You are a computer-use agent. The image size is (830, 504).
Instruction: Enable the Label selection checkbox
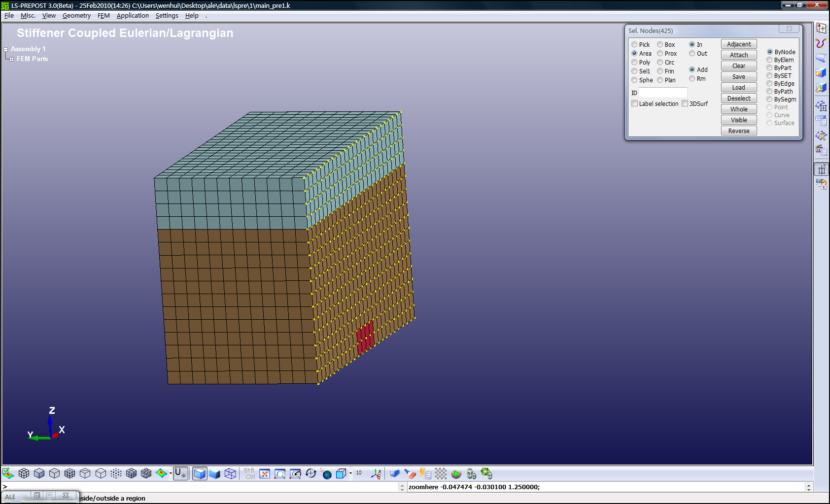[635, 103]
